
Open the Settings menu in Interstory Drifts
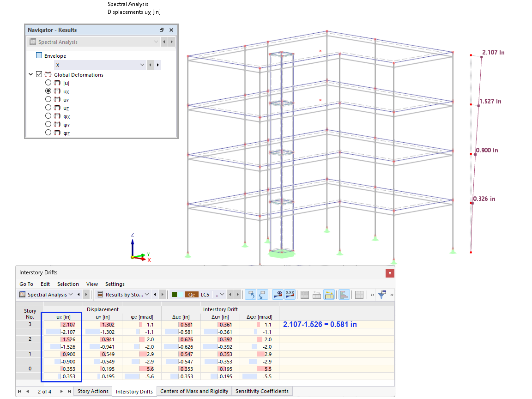[x=115, y=284]
